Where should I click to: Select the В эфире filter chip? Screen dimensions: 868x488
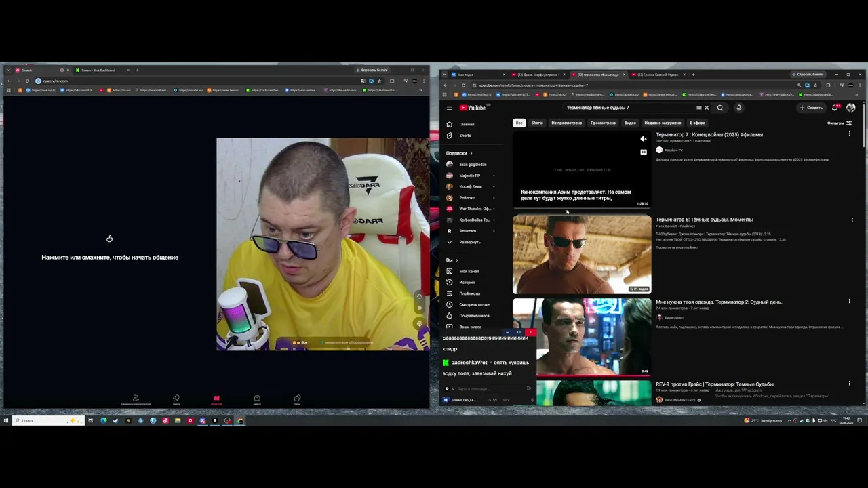click(697, 123)
